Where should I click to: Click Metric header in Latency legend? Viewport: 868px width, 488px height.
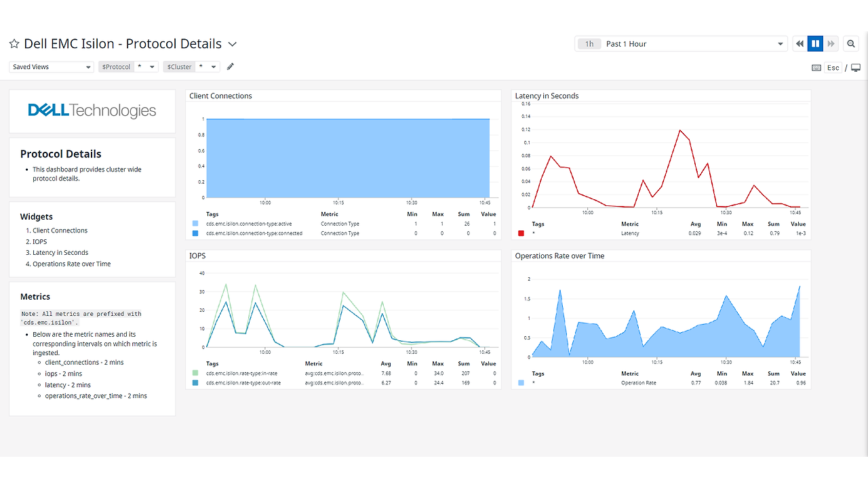click(630, 224)
